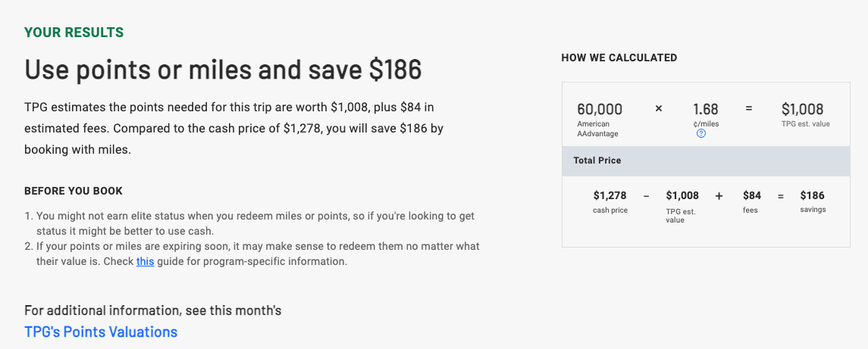Click the "YOUR RESULTS" green heading
Image resolution: width=868 pixels, height=349 pixels.
(x=74, y=33)
